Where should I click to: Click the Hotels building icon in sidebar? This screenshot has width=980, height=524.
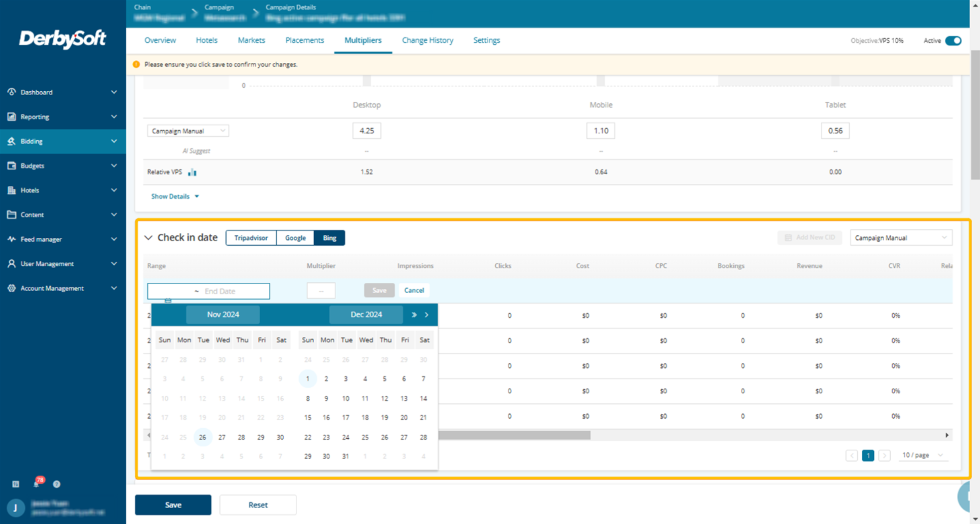[11, 190]
